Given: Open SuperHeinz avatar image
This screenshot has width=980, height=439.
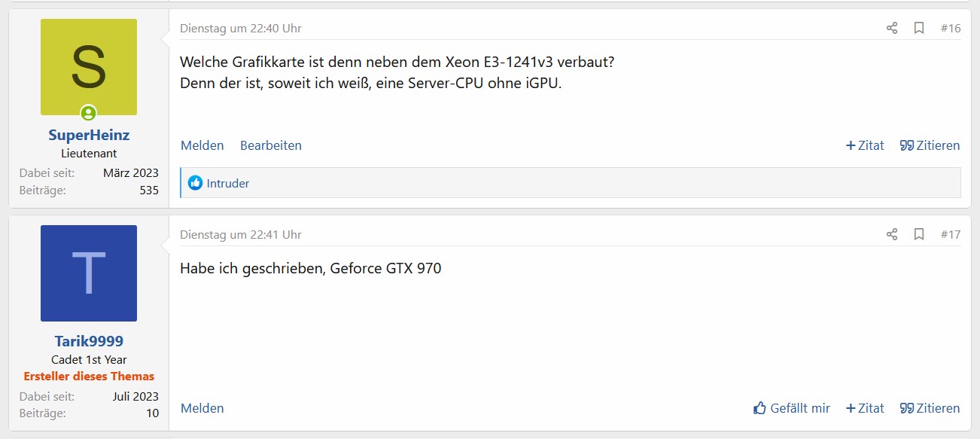Looking at the screenshot, I should pos(89,67).
